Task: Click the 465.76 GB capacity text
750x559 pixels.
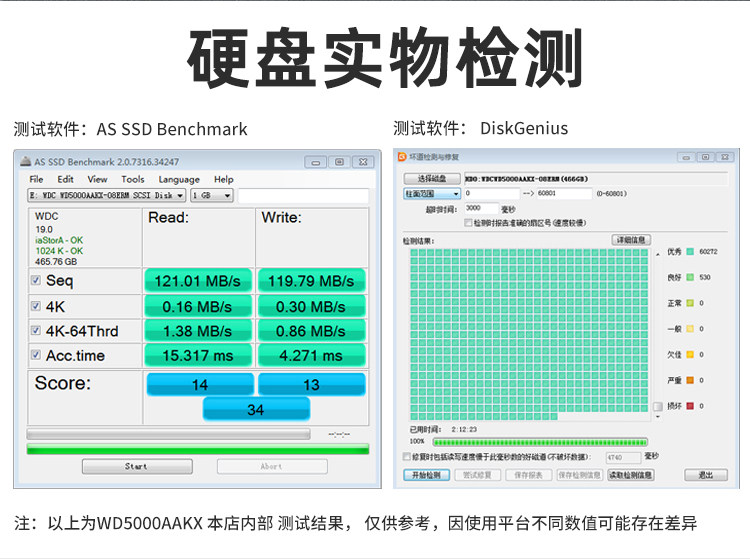Action: pyautogui.click(x=56, y=262)
